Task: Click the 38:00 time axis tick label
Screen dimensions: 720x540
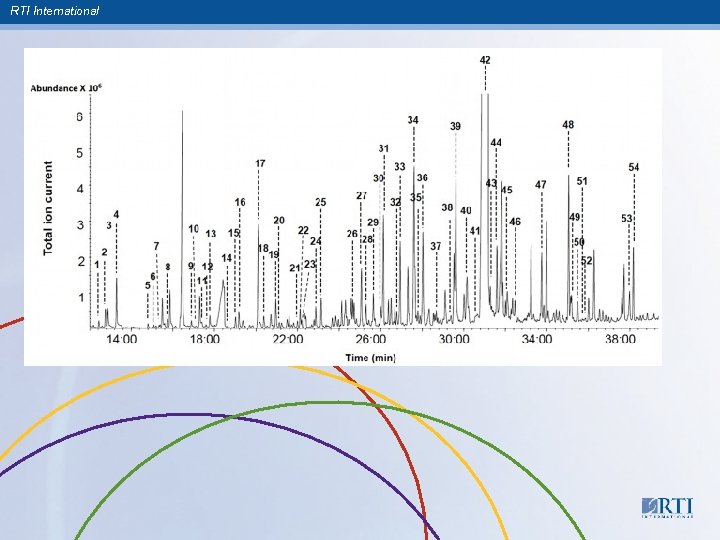Action: click(x=620, y=339)
